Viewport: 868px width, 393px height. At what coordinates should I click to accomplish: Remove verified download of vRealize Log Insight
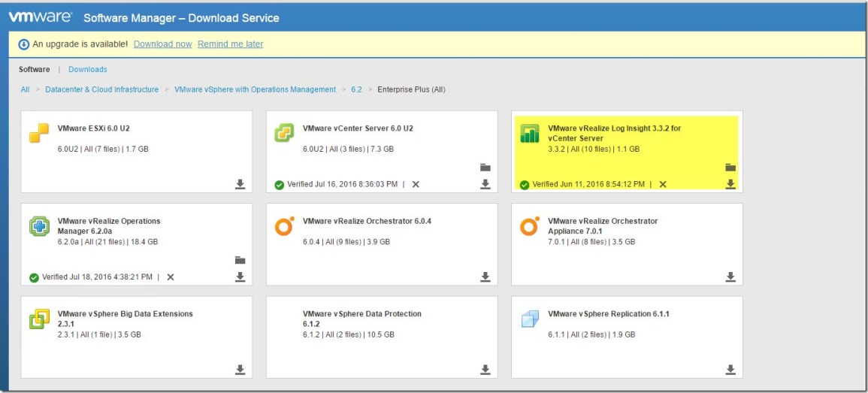click(662, 184)
